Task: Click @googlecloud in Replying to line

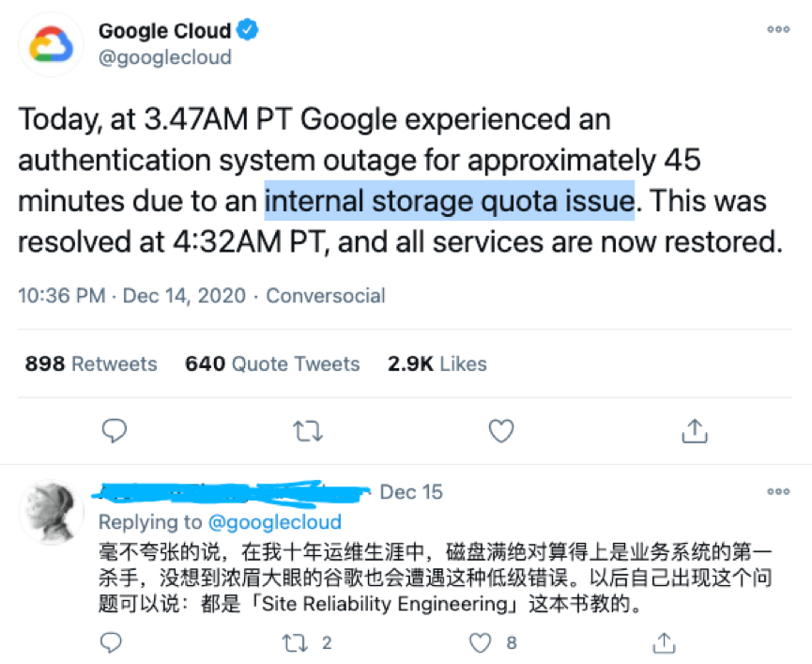Action: (x=273, y=521)
